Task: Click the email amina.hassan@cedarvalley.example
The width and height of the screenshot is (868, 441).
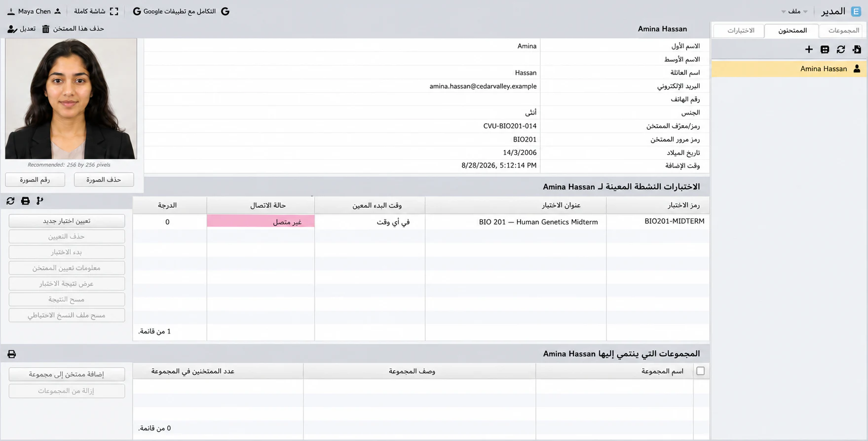Action: click(483, 86)
